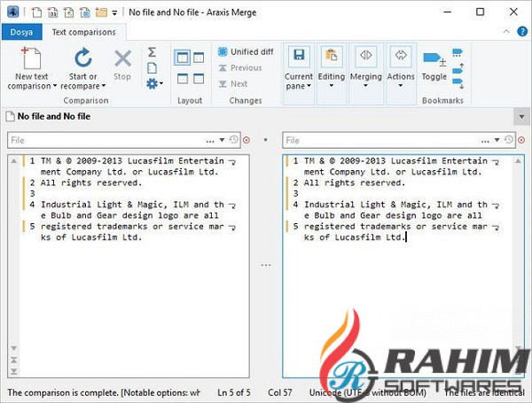Click the new binary comparison quick-access icon
Viewport: 532px width, 403px height.
(x=52, y=12)
